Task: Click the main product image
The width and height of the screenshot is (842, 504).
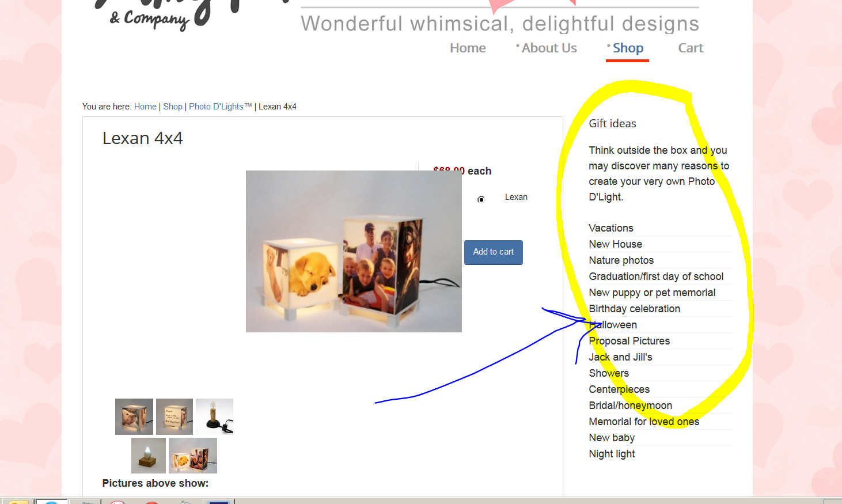Action: (x=354, y=251)
